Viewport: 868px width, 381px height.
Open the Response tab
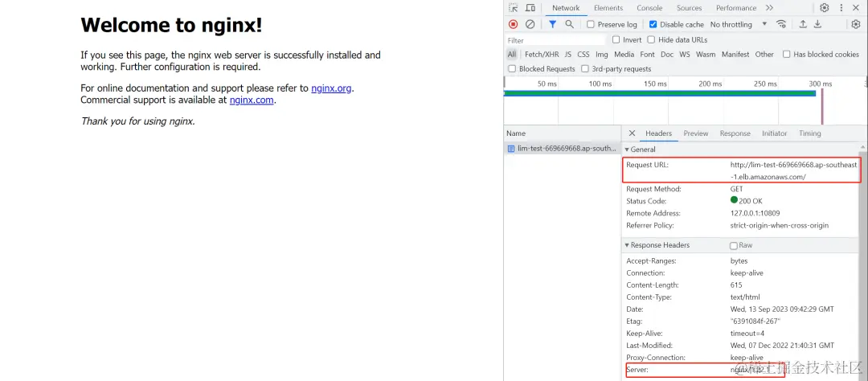tap(735, 133)
